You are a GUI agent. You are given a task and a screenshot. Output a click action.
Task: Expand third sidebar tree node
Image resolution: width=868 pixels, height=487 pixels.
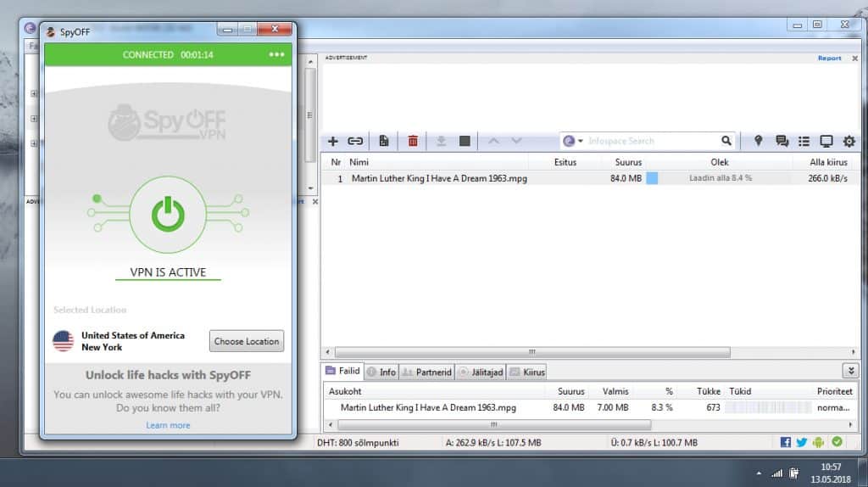[x=34, y=143]
